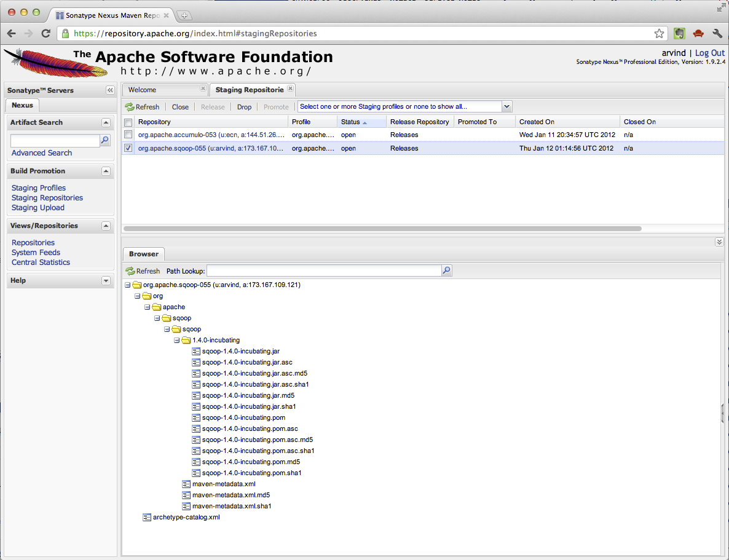The height and width of the screenshot is (560, 729).
Task: Go back with browser back arrow
Action: click(12, 33)
